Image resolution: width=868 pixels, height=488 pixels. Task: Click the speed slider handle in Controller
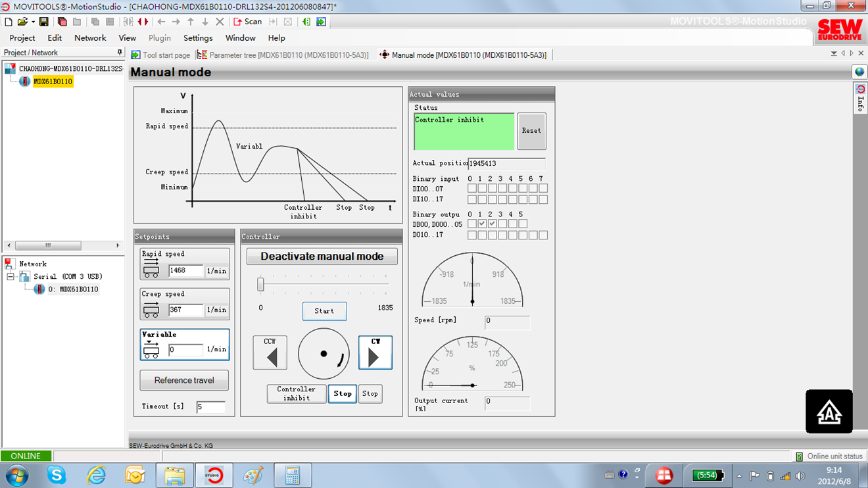click(x=260, y=284)
